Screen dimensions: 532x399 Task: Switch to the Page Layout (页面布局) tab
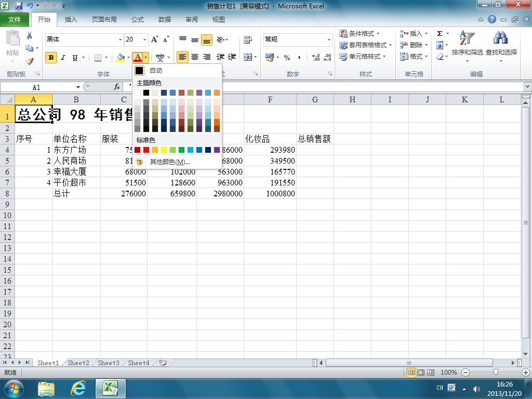pos(104,20)
